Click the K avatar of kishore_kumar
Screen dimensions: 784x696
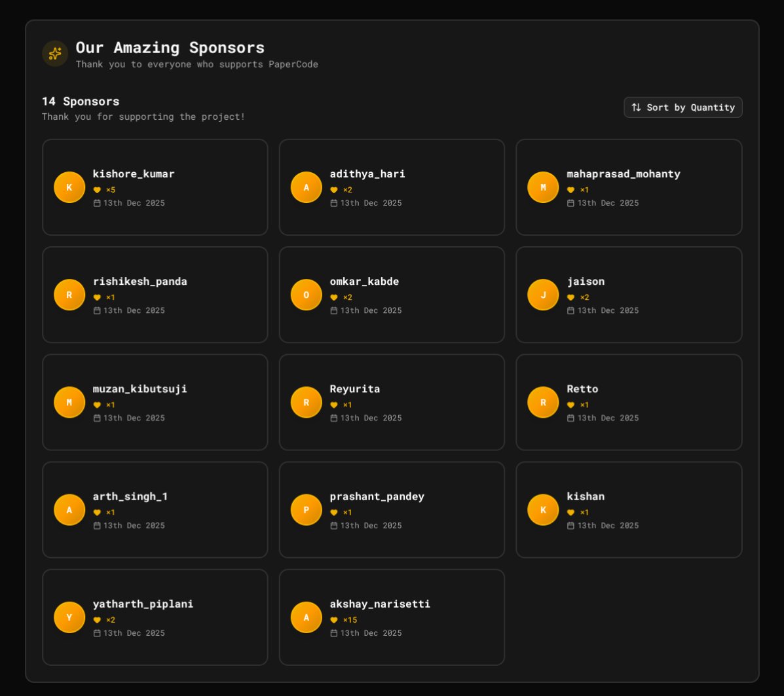coord(69,187)
